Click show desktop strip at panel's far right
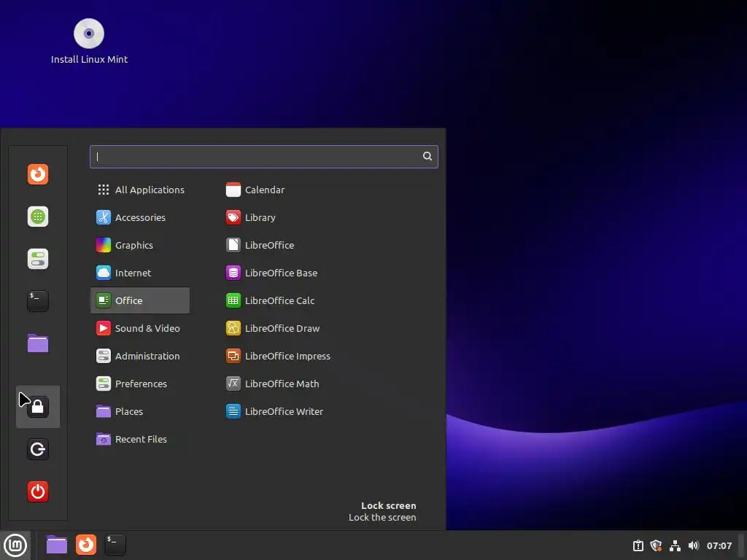 (x=742, y=545)
